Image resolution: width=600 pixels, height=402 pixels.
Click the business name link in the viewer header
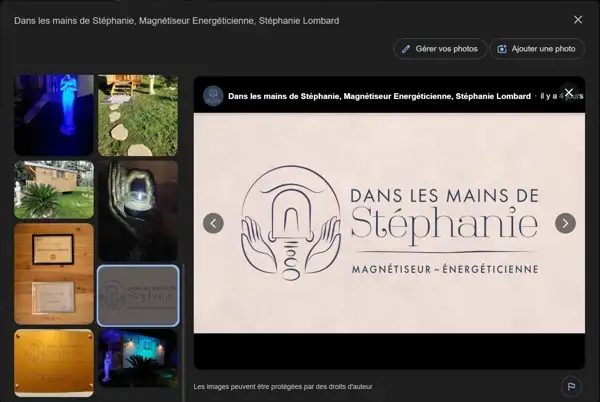point(379,96)
